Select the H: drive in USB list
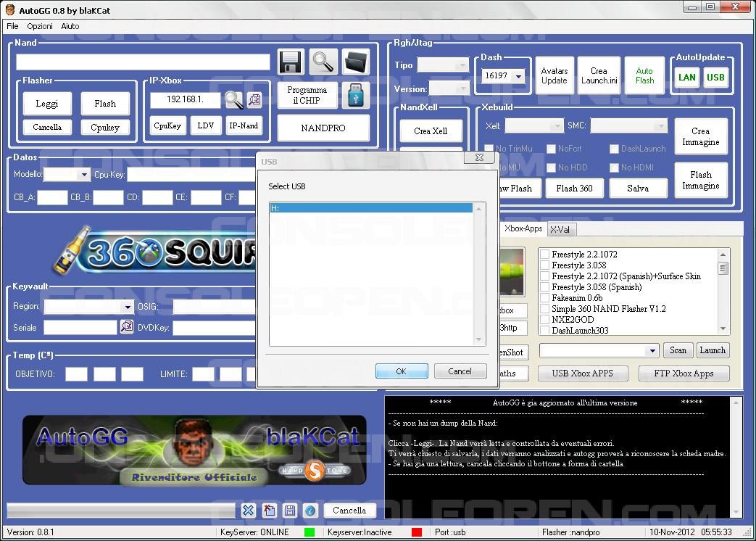 click(x=370, y=208)
